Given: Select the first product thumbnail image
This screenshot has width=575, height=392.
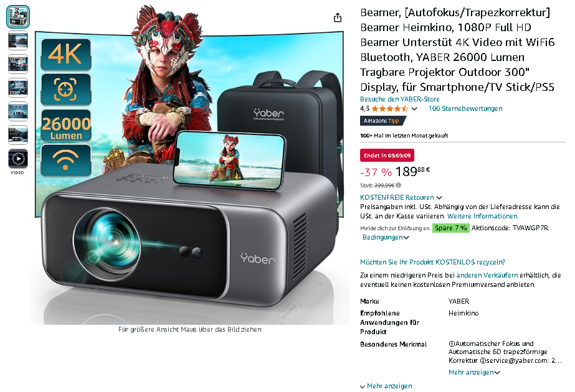Looking at the screenshot, I should click(17, 17).
